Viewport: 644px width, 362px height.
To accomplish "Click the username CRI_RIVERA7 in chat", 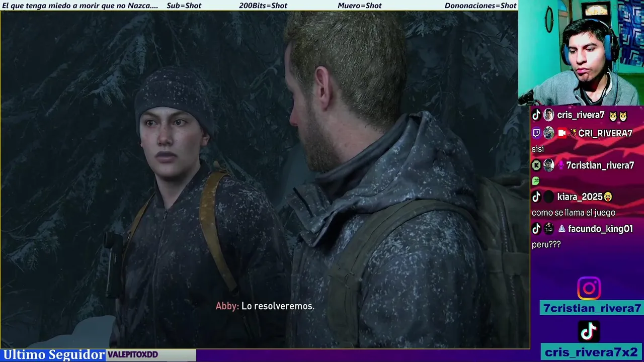I will point(605,133).
